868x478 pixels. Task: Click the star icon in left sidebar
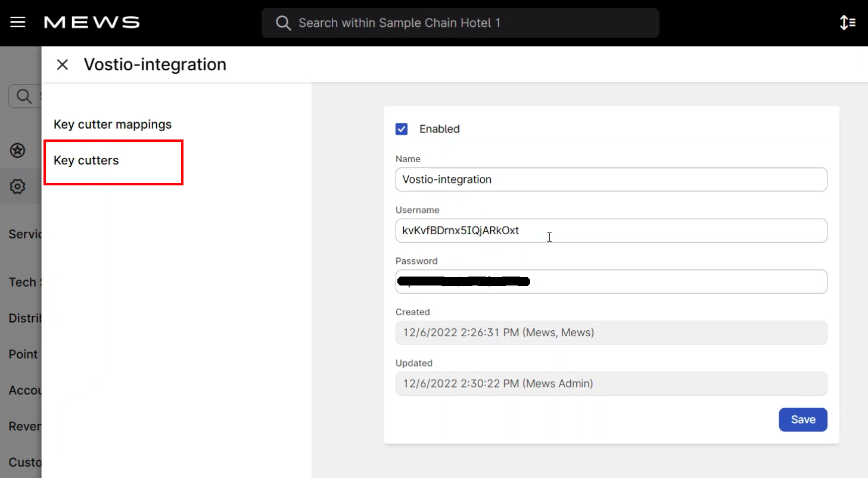(x=18, y=150)
